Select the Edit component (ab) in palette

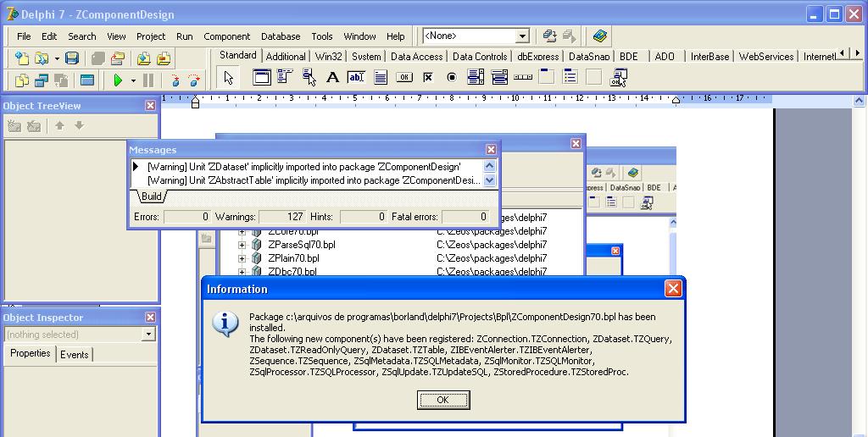pos(356,78)
